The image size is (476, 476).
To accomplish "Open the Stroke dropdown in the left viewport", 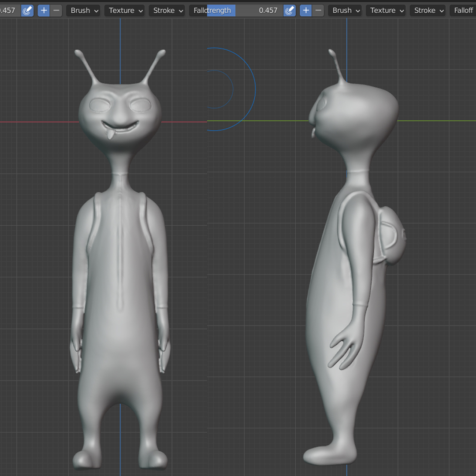I will [x=167, y=10].
